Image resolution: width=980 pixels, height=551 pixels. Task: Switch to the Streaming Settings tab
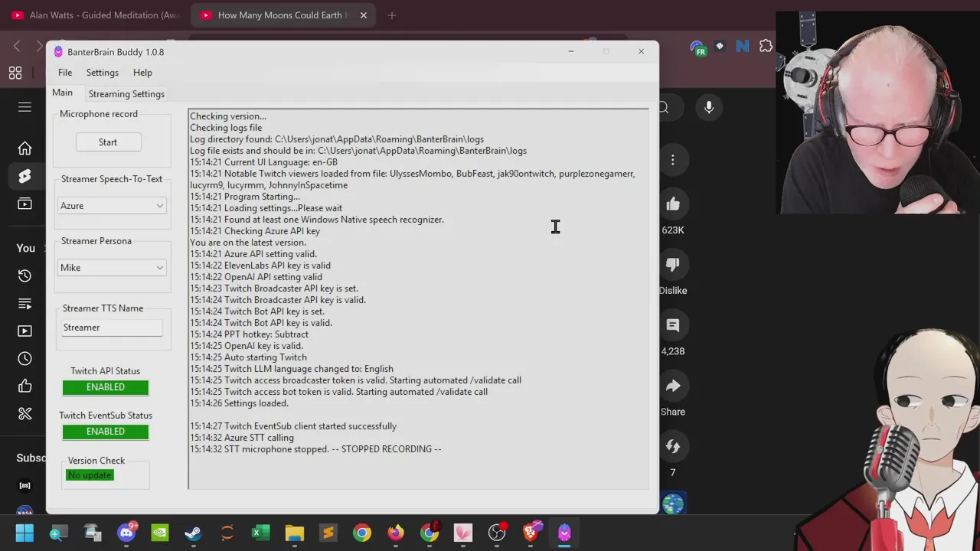pyautogui.click(x=126, y=93)
